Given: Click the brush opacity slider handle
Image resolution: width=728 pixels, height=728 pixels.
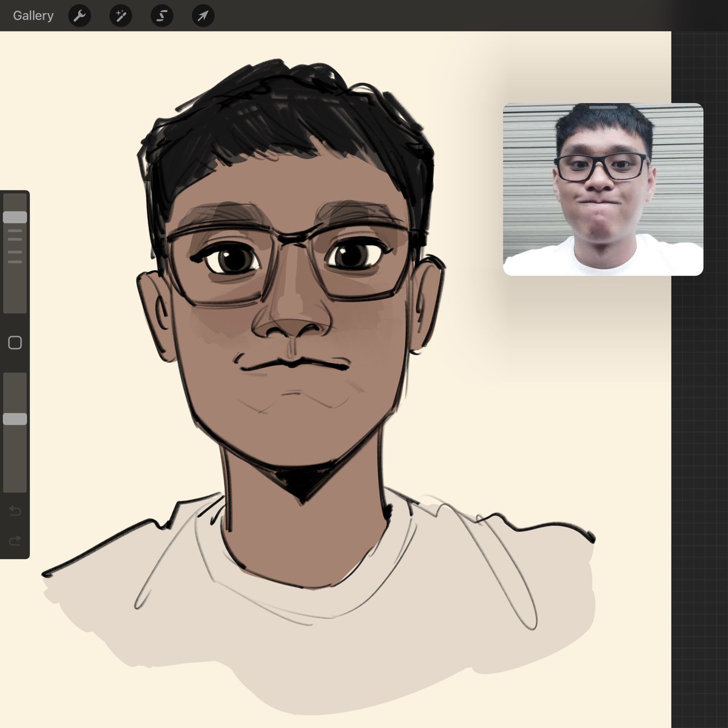Looking at the screenshot, I should point(15,419).
